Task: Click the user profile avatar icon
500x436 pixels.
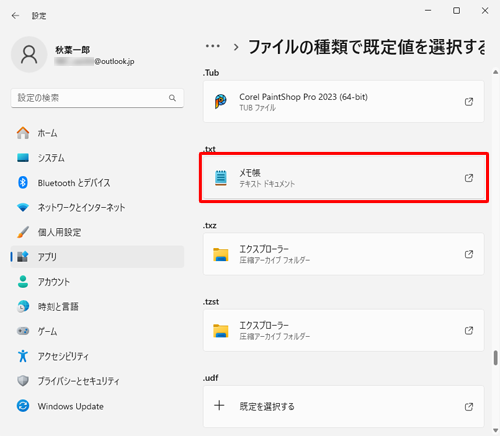Action: [29, 54]
